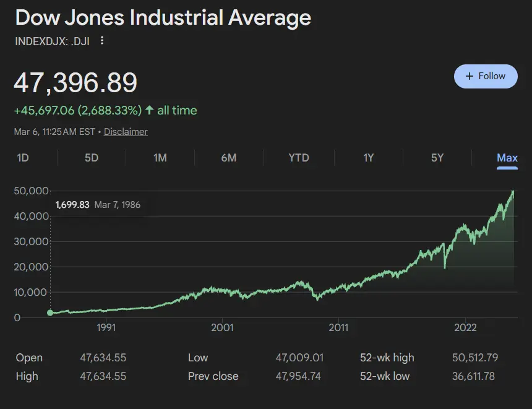532x409 pixels.
Task: Select the 5D time range tab
Action: (92, 158)
